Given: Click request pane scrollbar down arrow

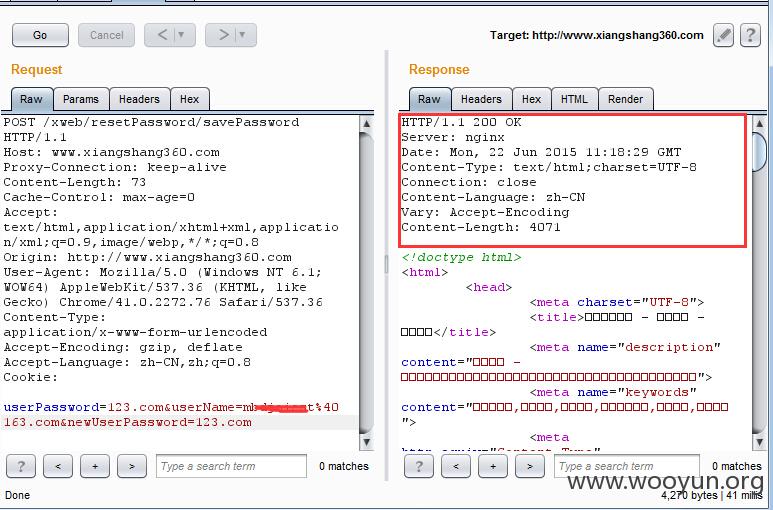Looking at the screenshot, I should (x=366, y=442).
